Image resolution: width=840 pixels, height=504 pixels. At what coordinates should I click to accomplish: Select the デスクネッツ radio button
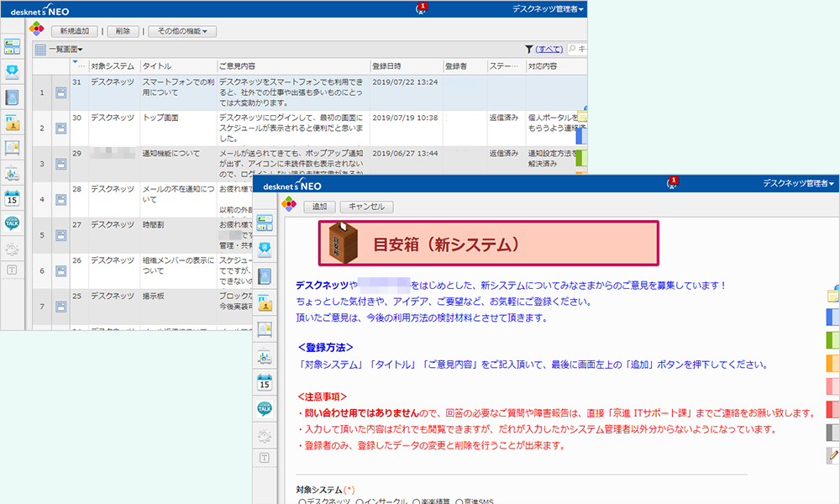click(301, 501)
